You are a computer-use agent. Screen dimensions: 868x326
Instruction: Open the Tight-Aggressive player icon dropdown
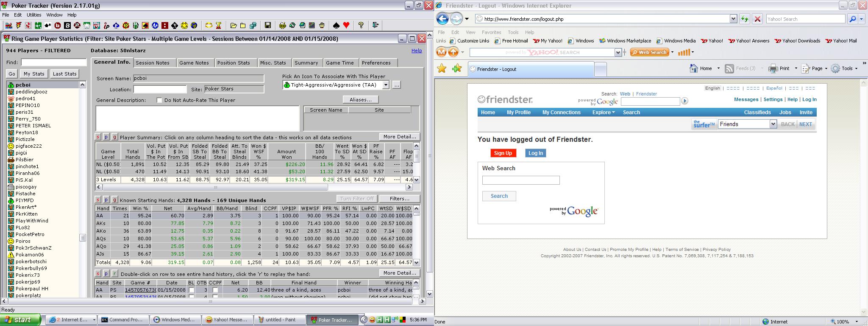[386, 85]
